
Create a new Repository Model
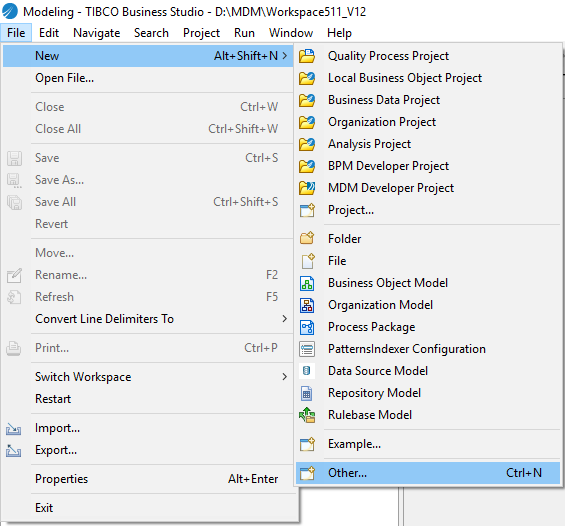(x=428, y=393)
